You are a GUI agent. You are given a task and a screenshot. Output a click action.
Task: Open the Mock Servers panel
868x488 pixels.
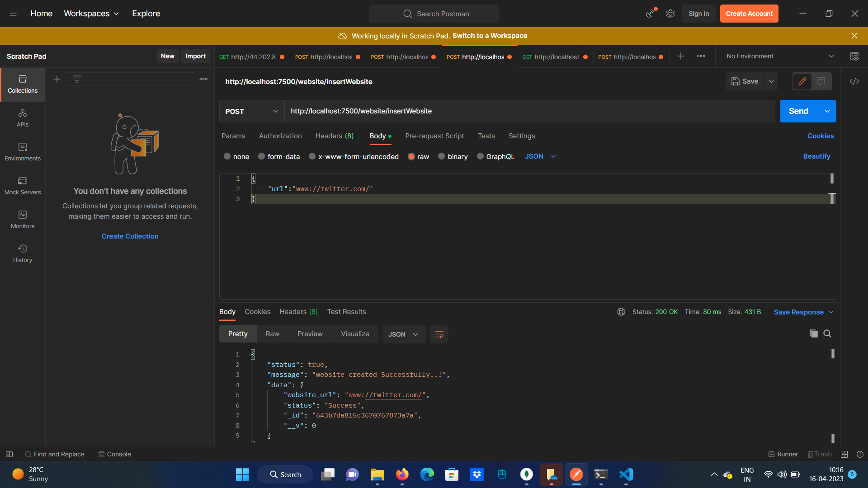[22, 185]
